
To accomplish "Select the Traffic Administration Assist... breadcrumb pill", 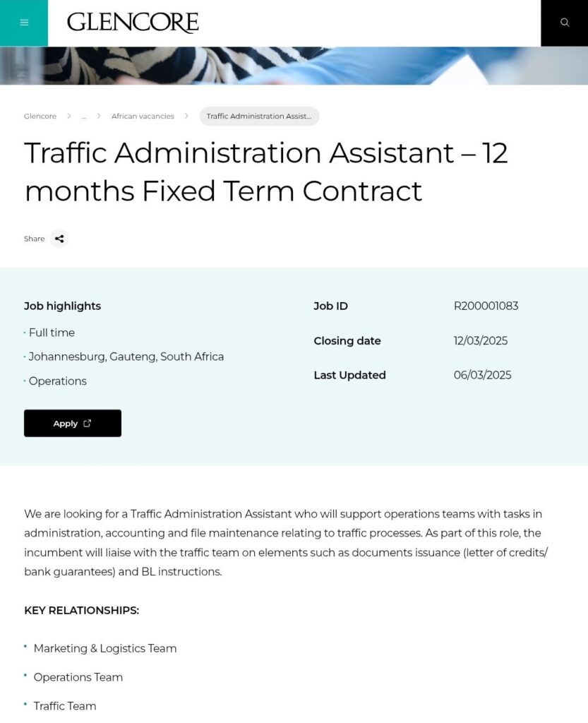I will click(x=259, y=116).
